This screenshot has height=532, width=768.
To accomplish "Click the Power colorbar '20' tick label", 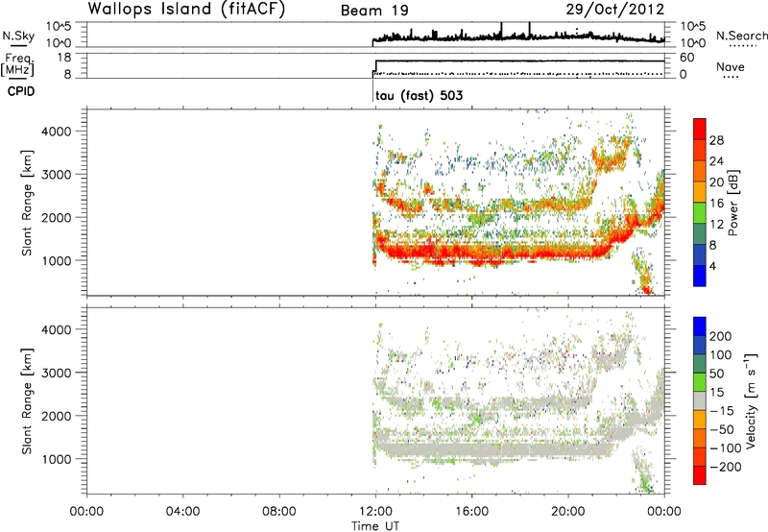I will click(x=716, y=182).
